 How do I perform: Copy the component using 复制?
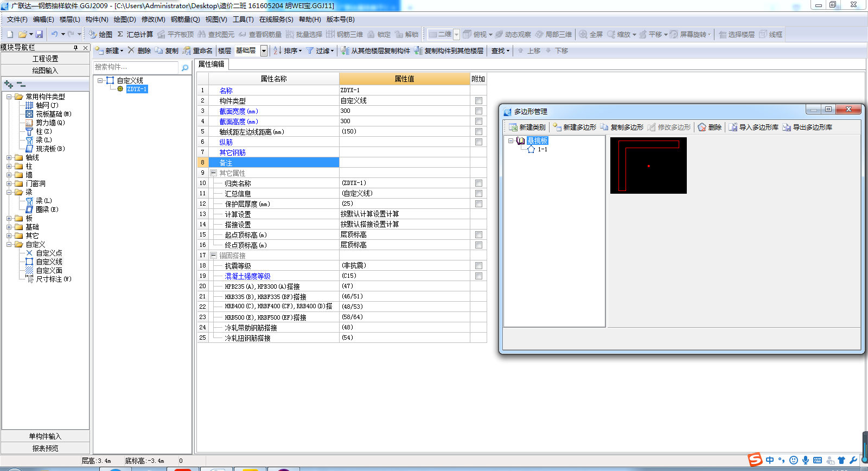(167, 50)
